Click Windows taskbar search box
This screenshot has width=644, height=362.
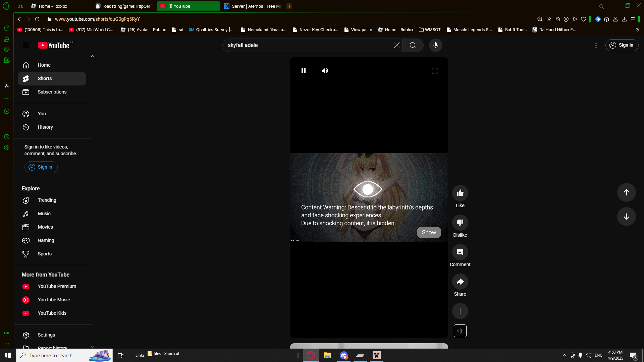point(64,355)
